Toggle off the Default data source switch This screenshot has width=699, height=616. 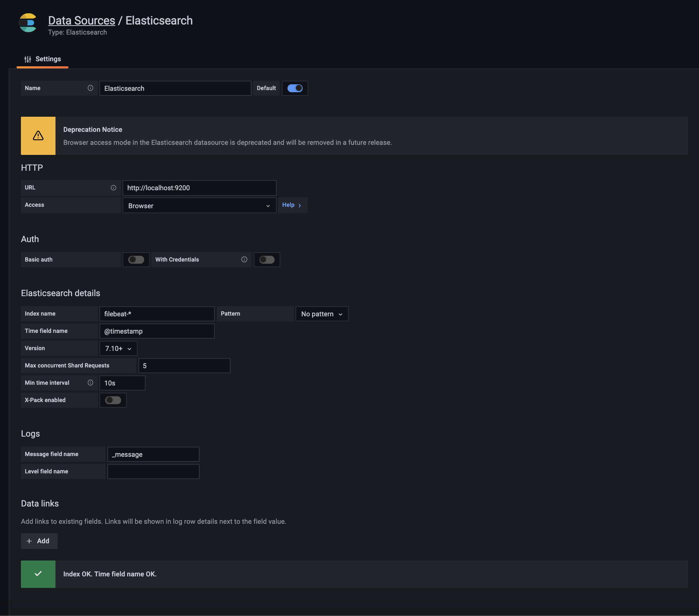click(295, 88)
